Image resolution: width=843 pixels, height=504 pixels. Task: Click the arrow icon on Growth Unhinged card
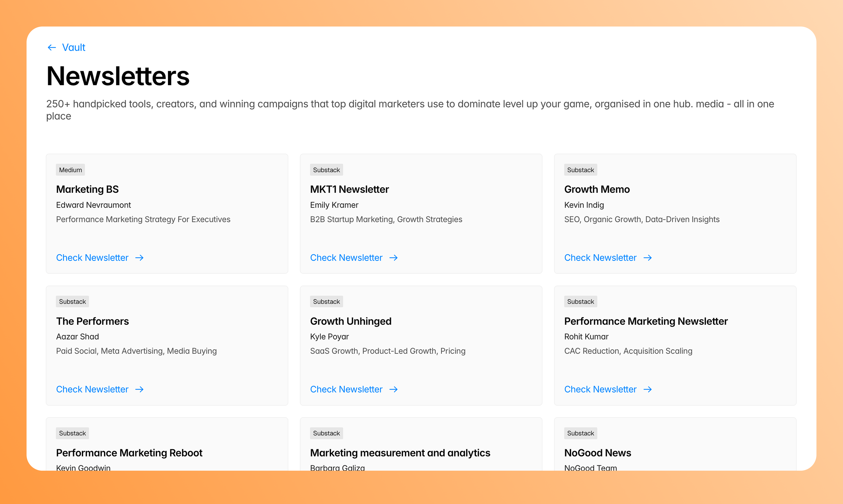(394, 390)
